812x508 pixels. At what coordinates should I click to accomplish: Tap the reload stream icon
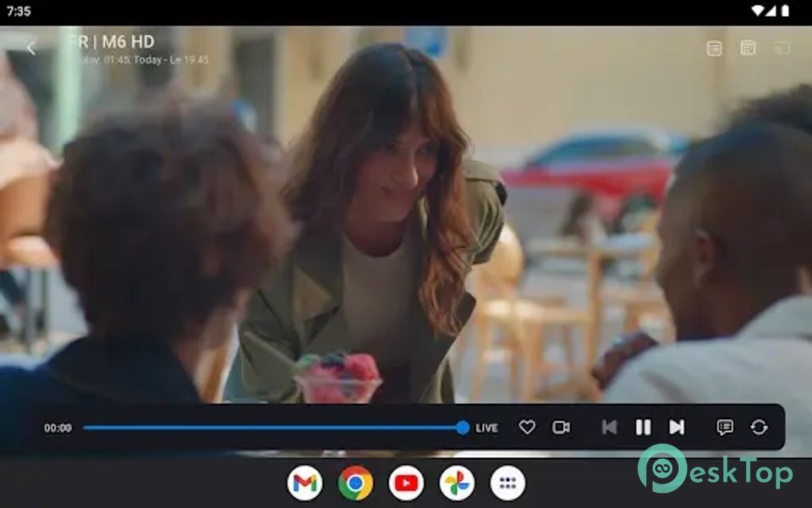(760, 427)
